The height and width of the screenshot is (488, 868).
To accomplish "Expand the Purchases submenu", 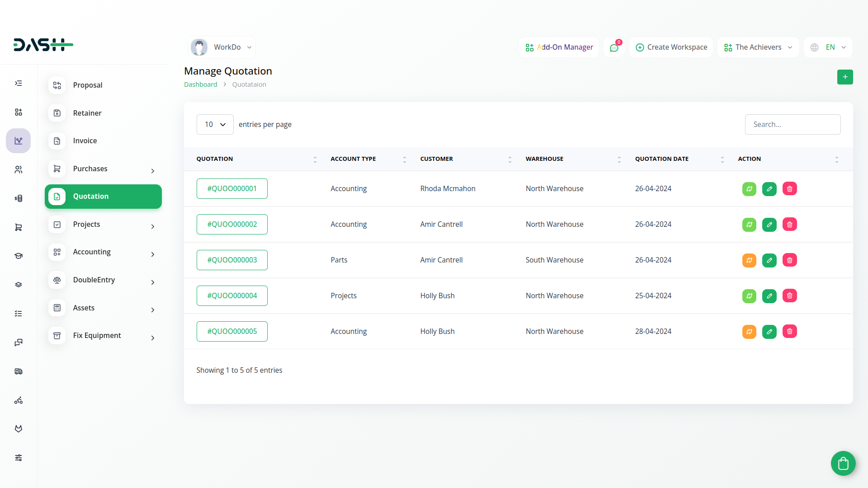I will click(104, 169).
